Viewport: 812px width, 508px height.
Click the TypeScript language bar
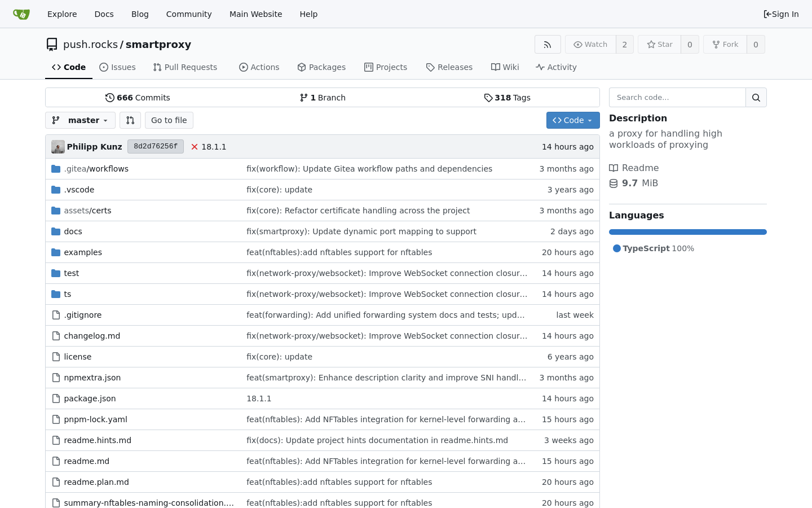[688, 232]
